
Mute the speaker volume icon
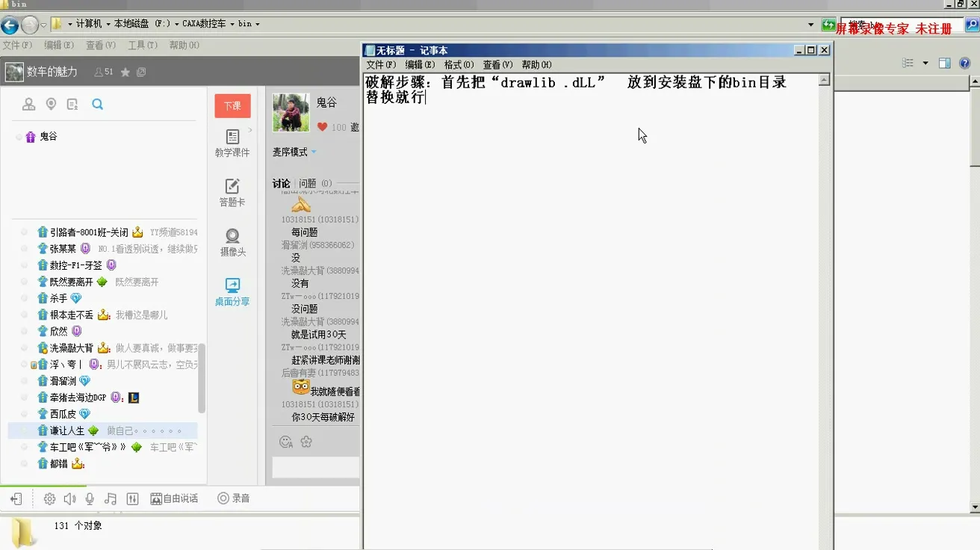point(70,498)
